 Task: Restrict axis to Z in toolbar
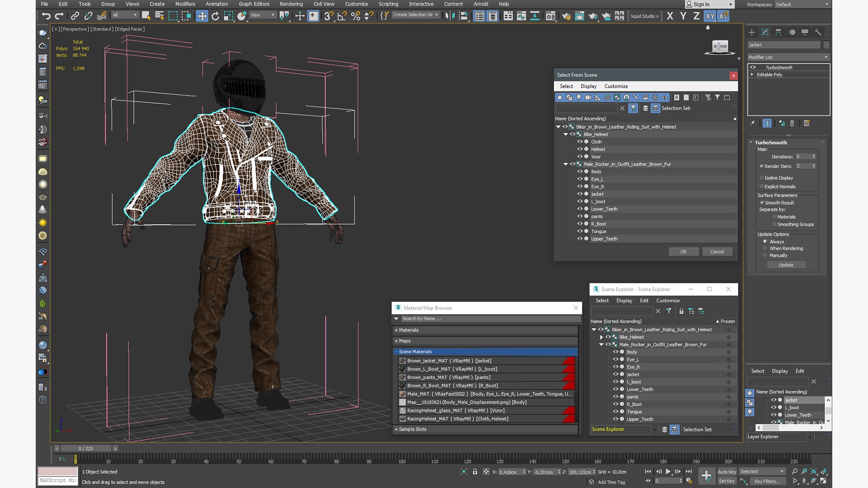(697, 16)
